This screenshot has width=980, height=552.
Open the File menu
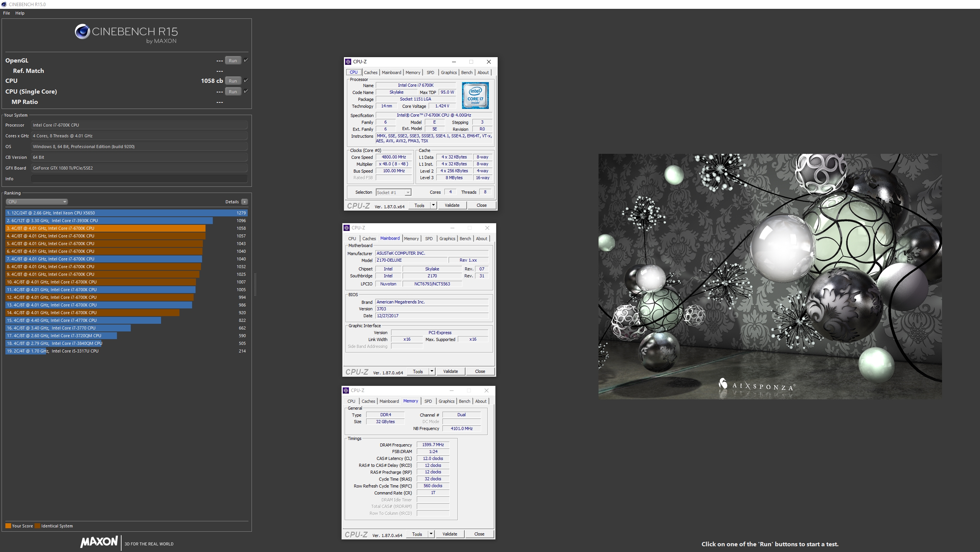[7, 13]
